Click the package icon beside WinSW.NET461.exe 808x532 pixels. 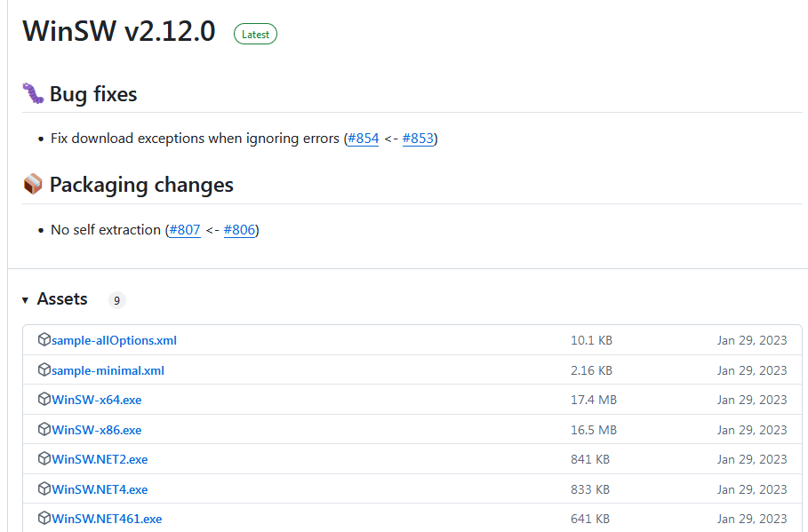pyautogui.click(x=44, y=518)
